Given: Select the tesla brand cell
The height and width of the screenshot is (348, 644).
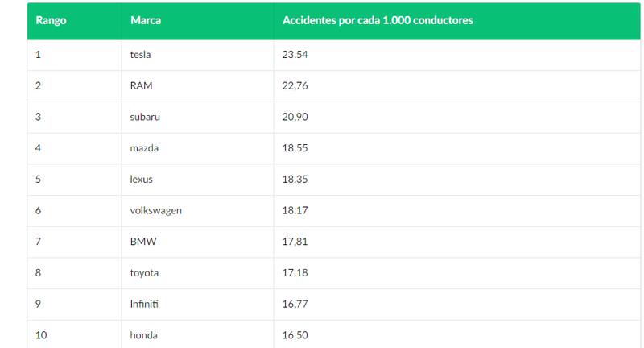Looking at the screenshot, I should pos(141,55).
